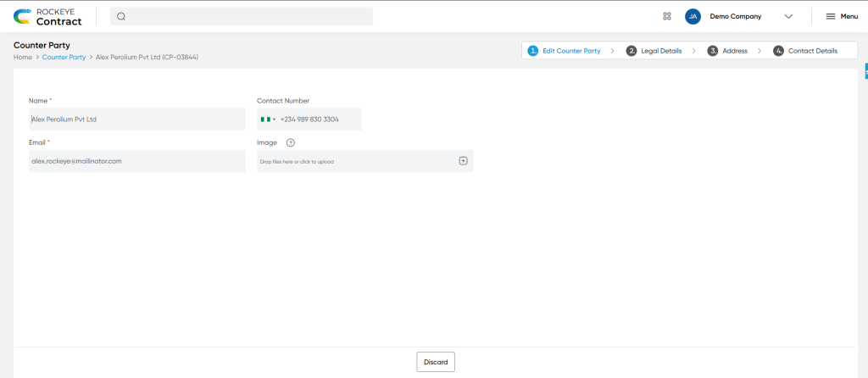The width and height of the screenshot is (868, 378).
Task: Select the Edit Counter Party step
Action: tap(564, 51)
